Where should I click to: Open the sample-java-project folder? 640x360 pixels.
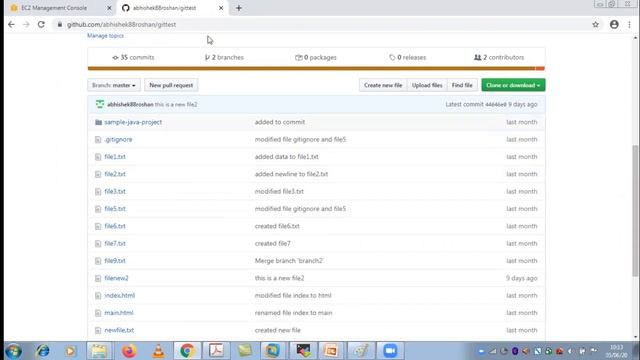133,122
